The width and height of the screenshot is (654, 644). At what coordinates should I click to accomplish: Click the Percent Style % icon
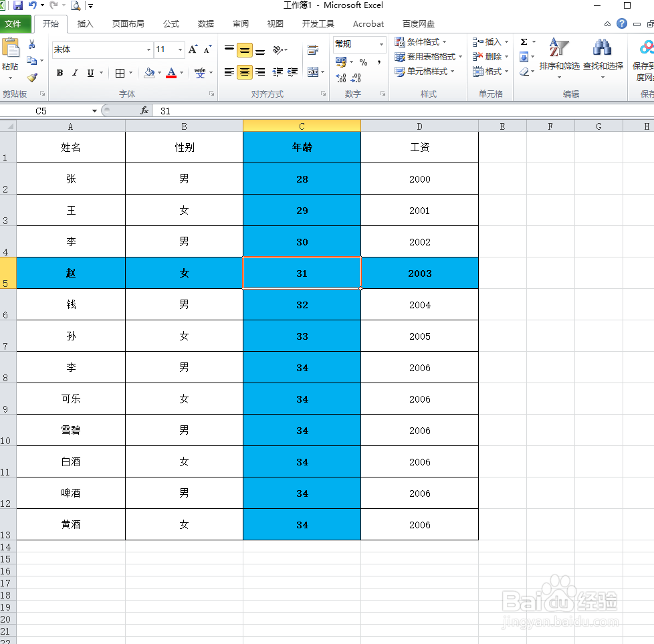point(364,60)
